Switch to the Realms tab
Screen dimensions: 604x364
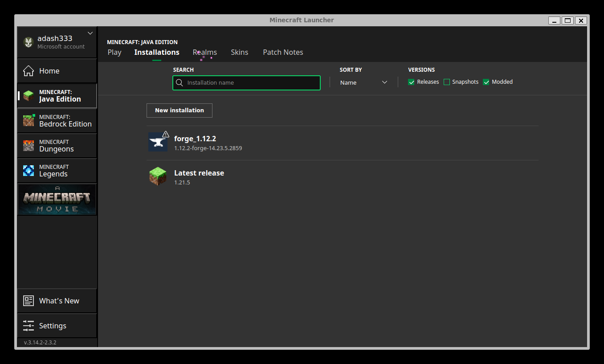tap(205, 52)
